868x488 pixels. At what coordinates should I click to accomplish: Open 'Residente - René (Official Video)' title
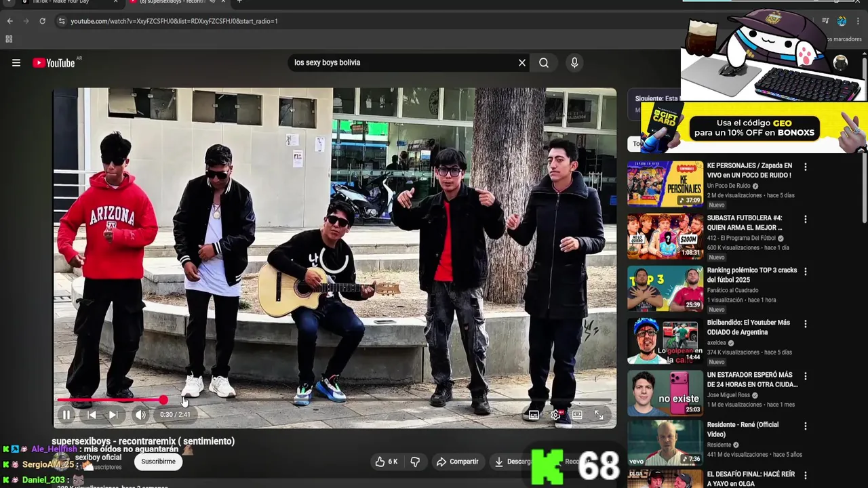[743, 429]
